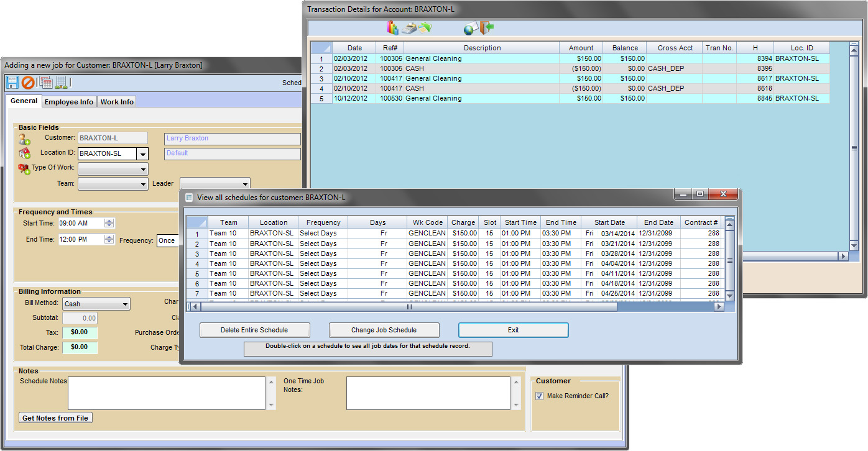Select schedule row with start date 04/04/2014
The image size is (868, 451).
point(454,263)
